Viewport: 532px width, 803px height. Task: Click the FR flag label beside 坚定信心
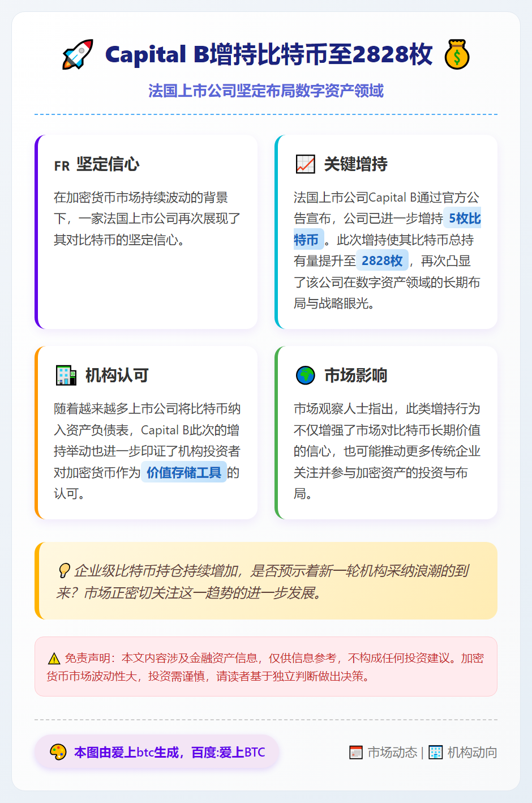(x=62, y=166)
